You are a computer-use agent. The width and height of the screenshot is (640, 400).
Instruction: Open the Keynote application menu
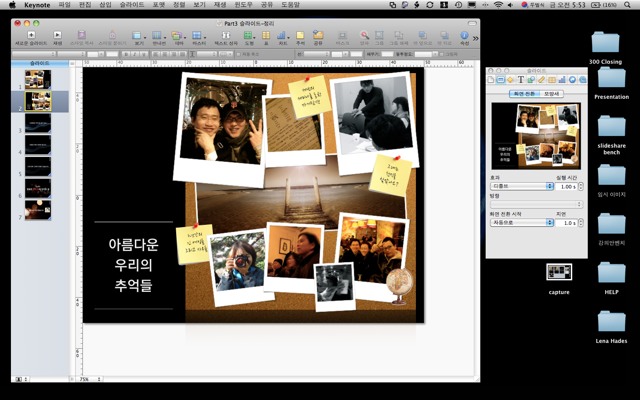tap(37, 5)
